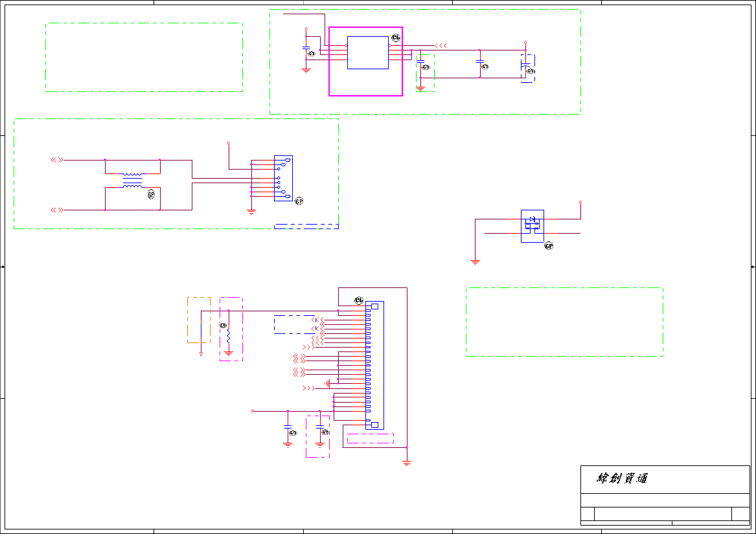Select the blue dashed box beside the tall connector

pos(295,325)
